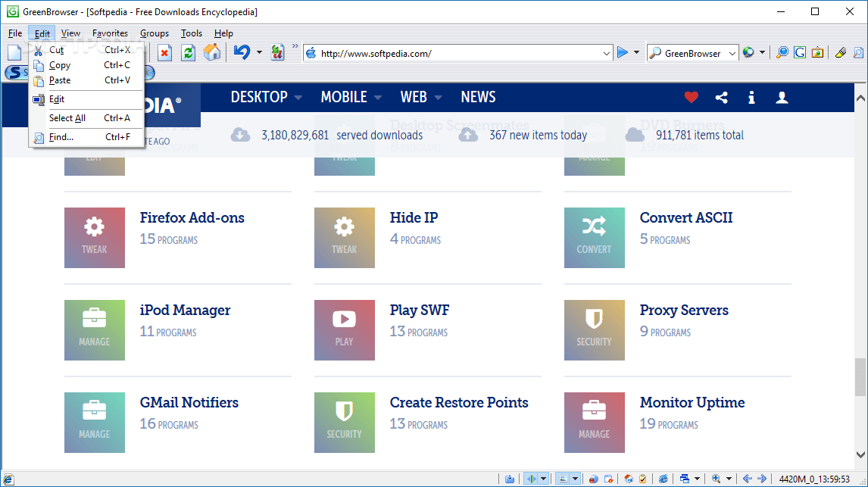
Task: Click the Play SWF PLAY thumbnail tile
Action: click(345, 330)
